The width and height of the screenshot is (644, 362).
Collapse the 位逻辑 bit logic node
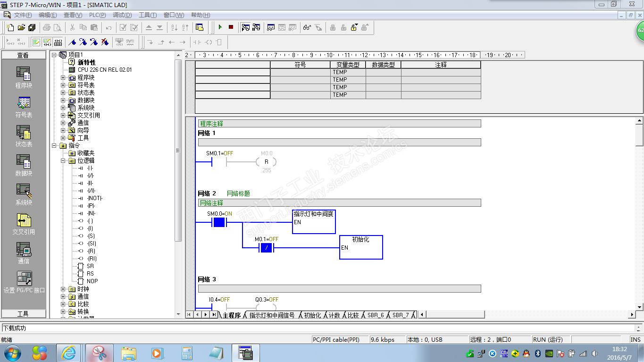[63, 160]
